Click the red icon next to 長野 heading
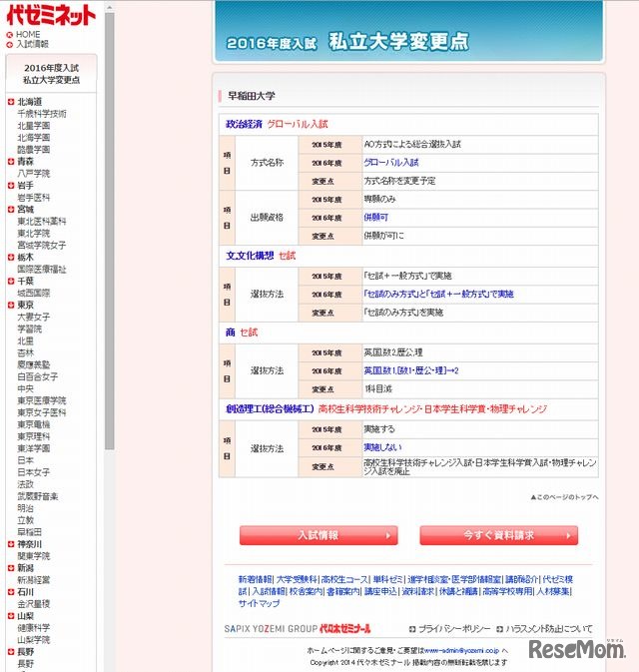This screenshot has width=639, height=672. 11,652
